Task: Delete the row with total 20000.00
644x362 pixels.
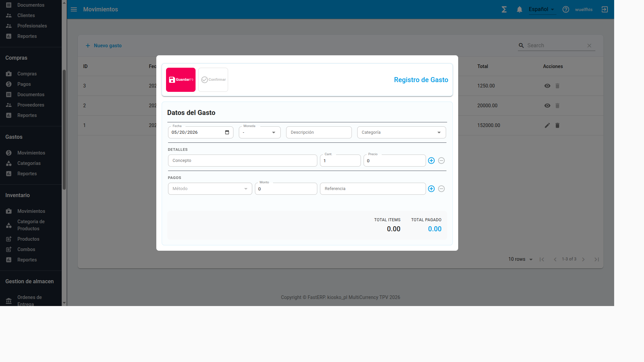Action: point(557,106)
